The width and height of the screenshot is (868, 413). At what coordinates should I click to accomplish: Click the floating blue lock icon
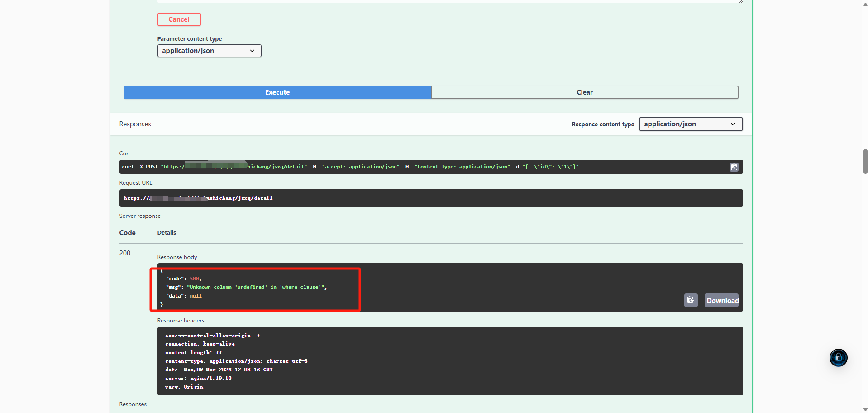point(838,358)
